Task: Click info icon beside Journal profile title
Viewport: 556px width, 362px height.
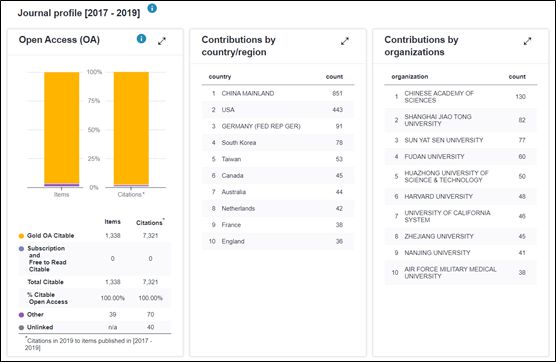Action: click(152, 8)
